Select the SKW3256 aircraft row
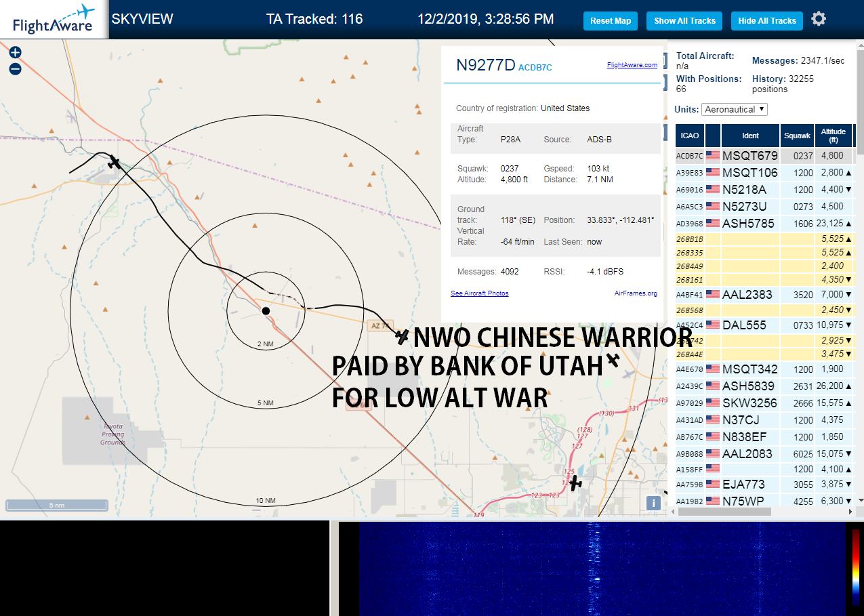The width and height of the screenshot is (864, 616). (x=764, y=403)
